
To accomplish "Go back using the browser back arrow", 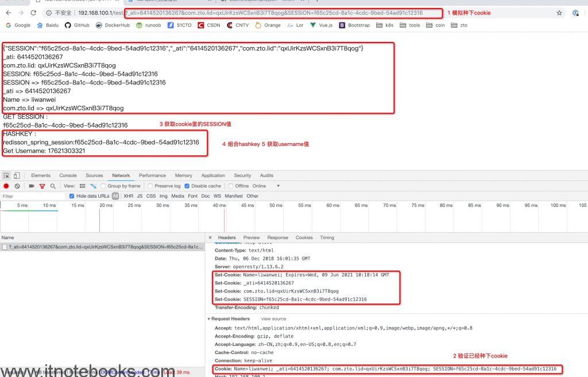I will (9, 13).
